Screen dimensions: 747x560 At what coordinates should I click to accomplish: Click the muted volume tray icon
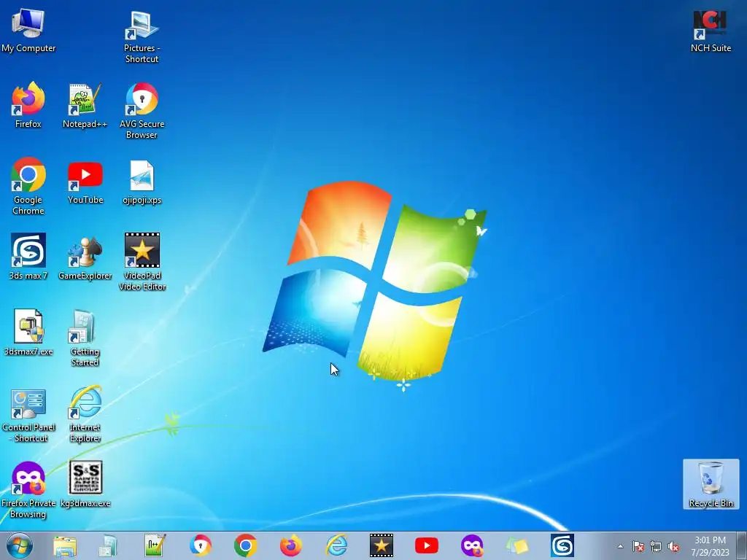673,546
